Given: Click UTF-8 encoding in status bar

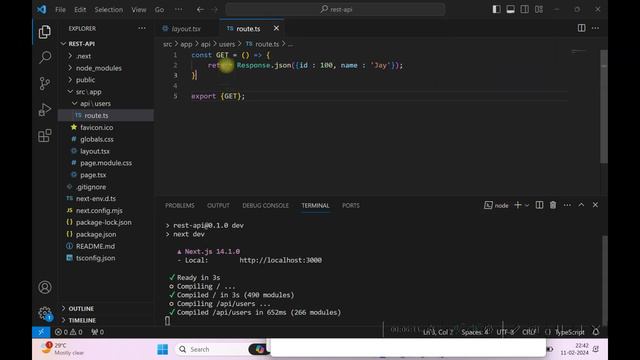Looking at the screenshot, I should (x=505, y=332).
